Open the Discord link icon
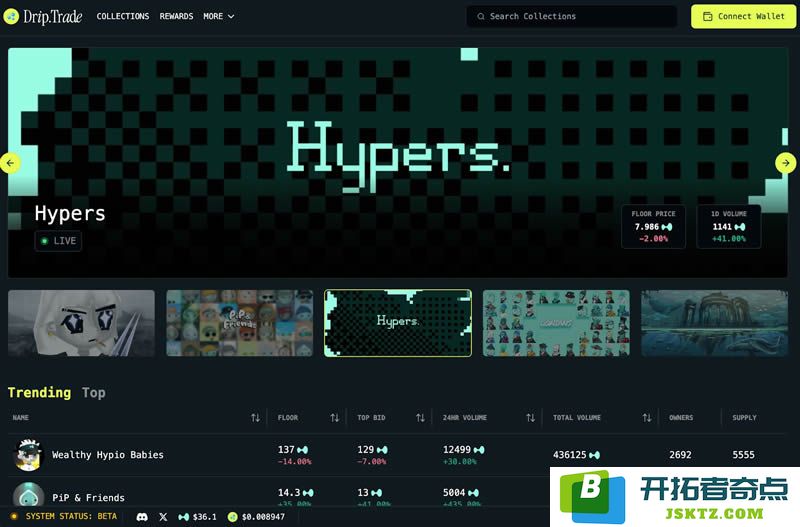 tap(142, 517)
